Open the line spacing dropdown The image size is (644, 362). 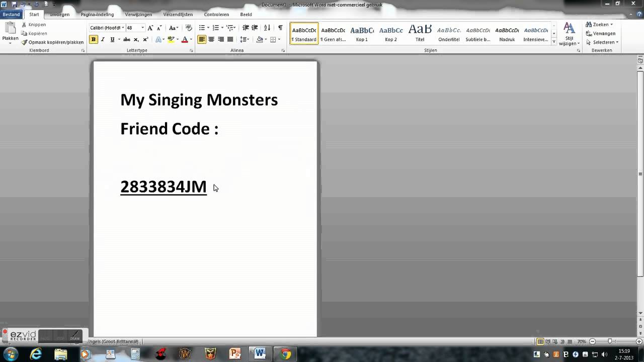click(248, 40)
